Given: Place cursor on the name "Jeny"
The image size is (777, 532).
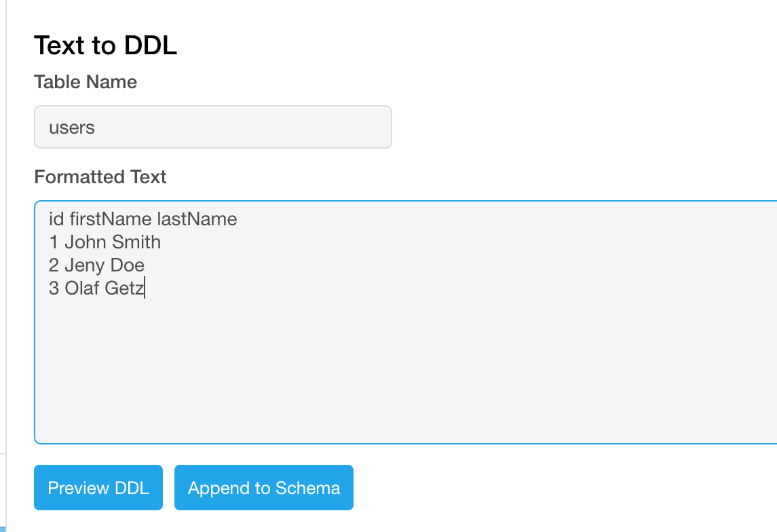Looking at the screenshot, I should [x=85, y=265].
